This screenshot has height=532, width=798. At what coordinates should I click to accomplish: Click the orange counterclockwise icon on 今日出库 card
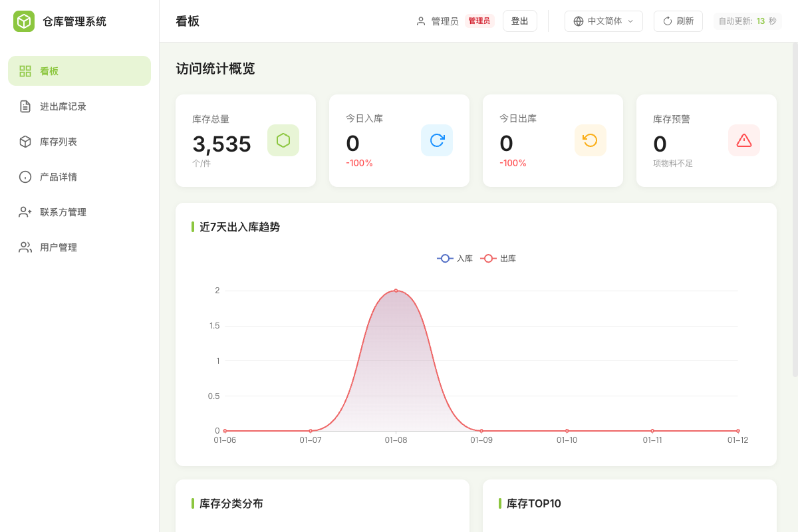pyautogui.click(x=591, y=140)
